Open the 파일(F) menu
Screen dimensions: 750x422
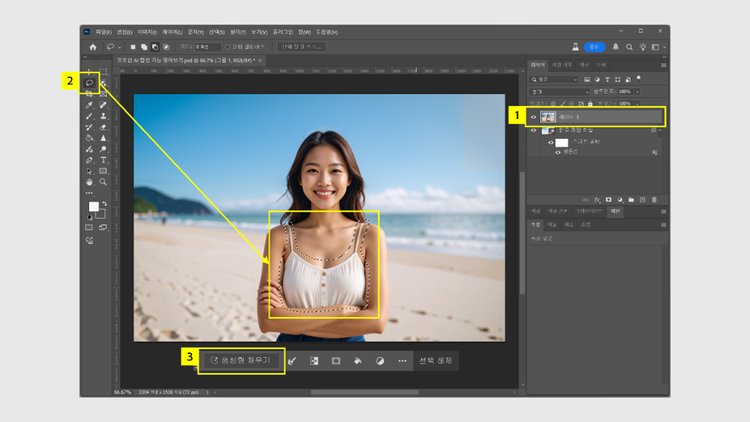click(104, 32)
